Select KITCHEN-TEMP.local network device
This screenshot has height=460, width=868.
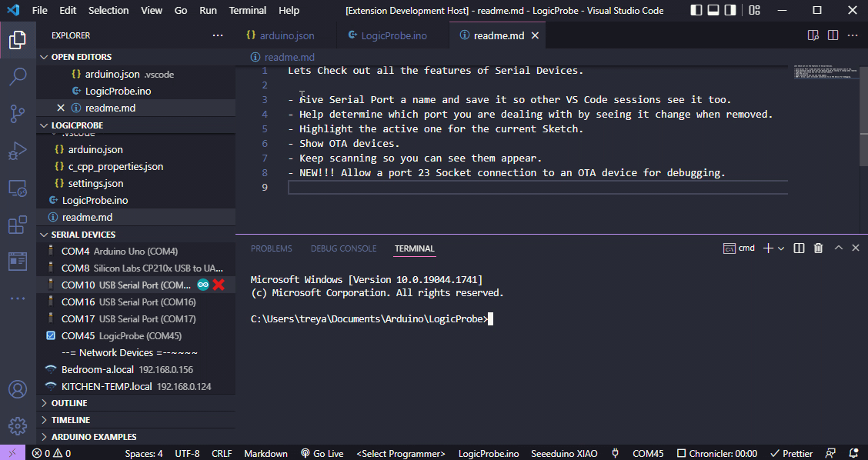click(x=136, y=386)
